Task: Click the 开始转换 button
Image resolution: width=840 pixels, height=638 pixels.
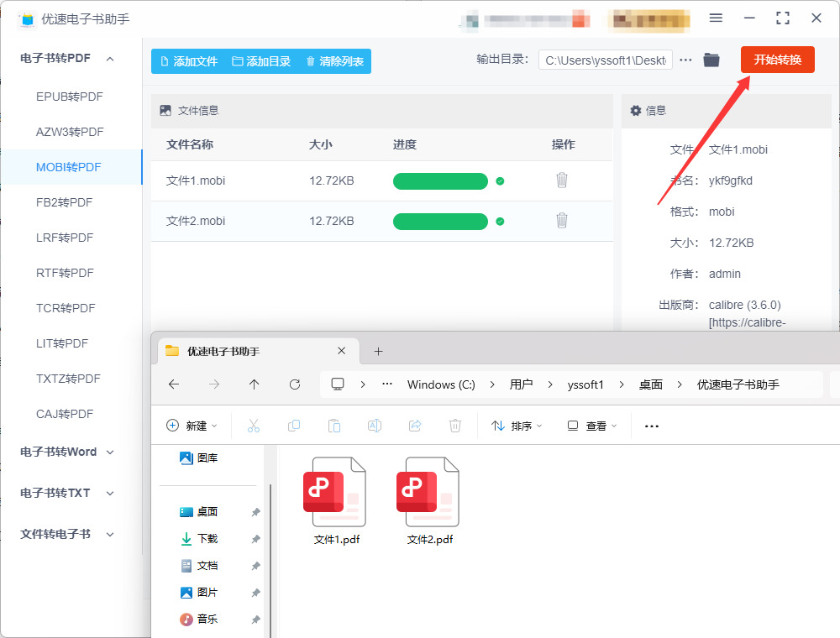Action: (777, 60)
